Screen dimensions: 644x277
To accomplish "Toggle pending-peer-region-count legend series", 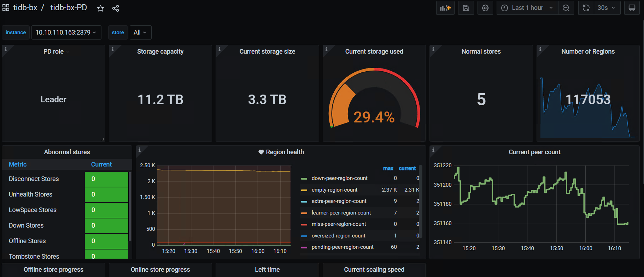I will click(x=342, y=247).
